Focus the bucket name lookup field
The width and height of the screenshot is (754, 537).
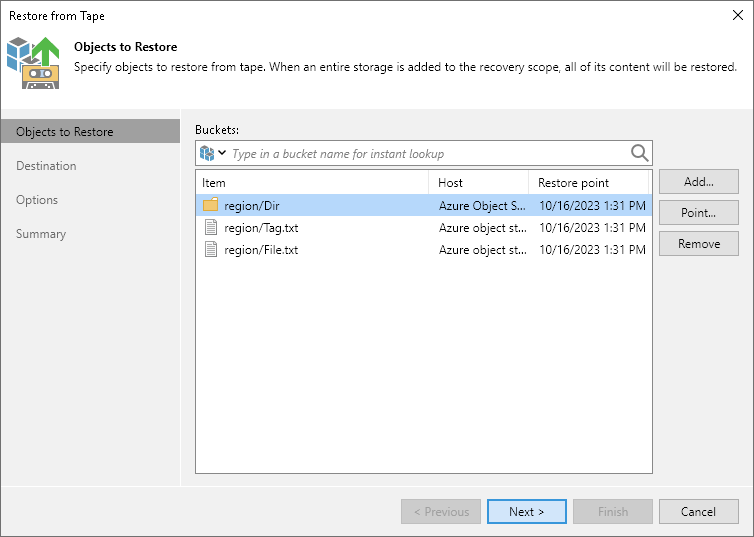424,153
